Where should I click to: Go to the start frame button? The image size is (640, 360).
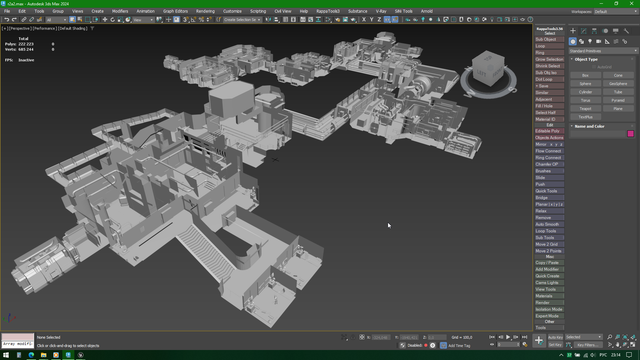tap(492, 337)
